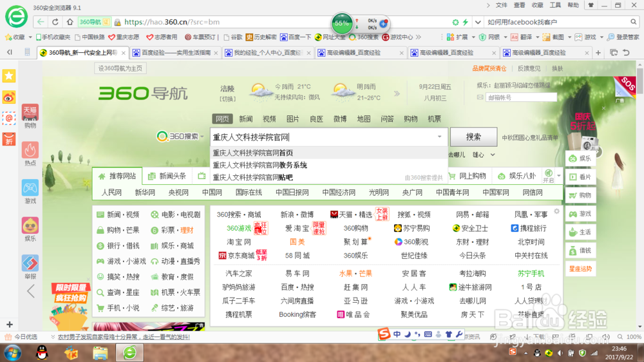The image size is (644, 362).
Task: Select the 新闻 search category tab
Action: 245,119
